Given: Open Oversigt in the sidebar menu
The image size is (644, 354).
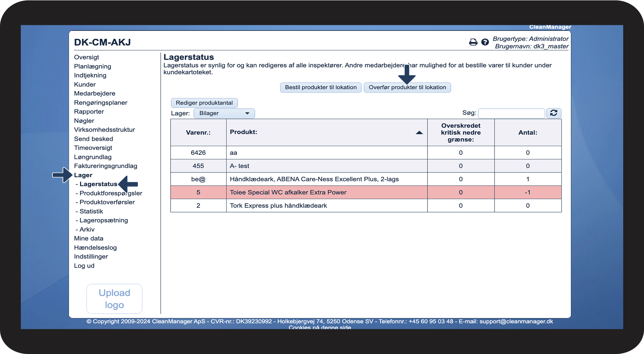Looking at the screenshot, I should (x=86, y=57).
